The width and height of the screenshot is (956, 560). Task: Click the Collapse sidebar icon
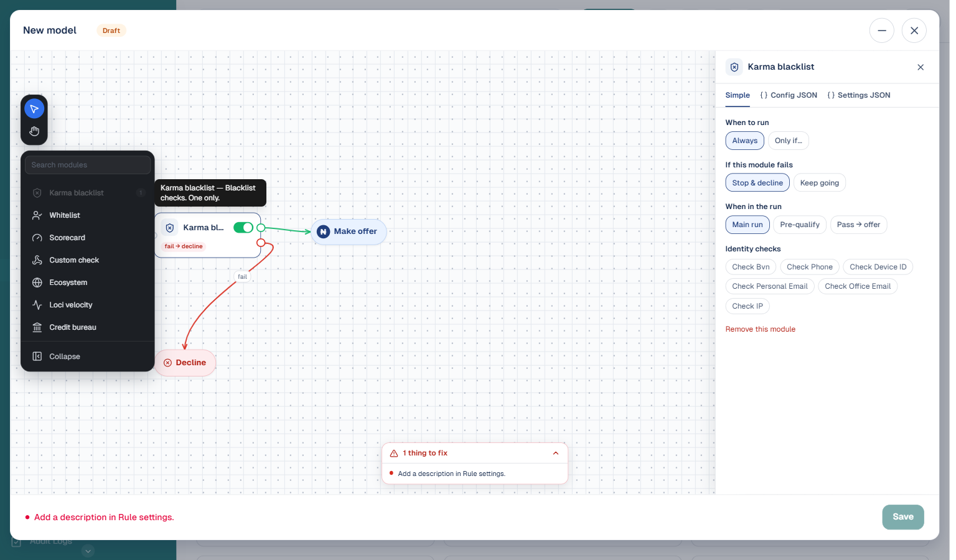tap(37, 357)
